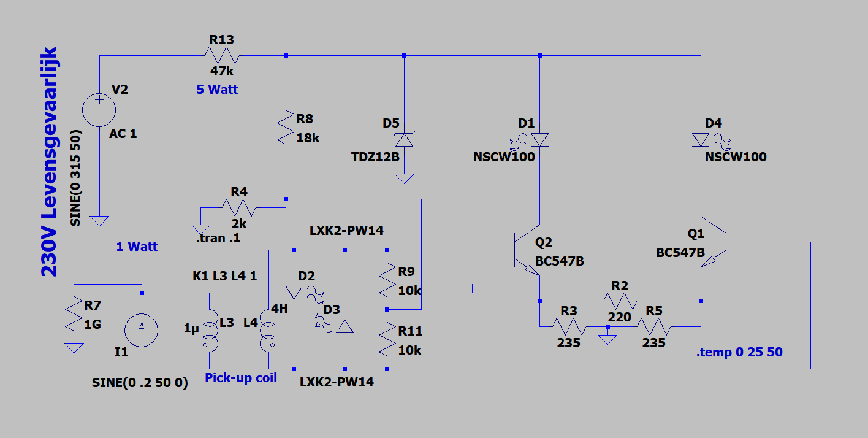Click BC547B label under Q2

tap(560, 261)
